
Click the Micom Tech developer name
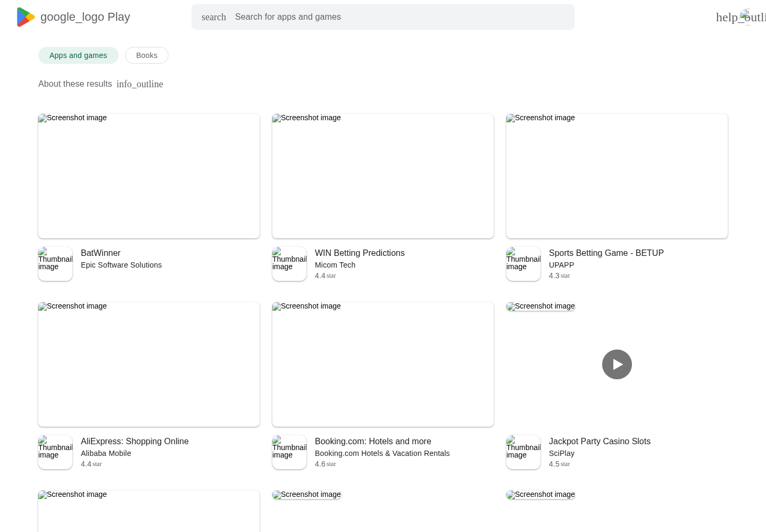pyautogui.click(x=335, y=265)
